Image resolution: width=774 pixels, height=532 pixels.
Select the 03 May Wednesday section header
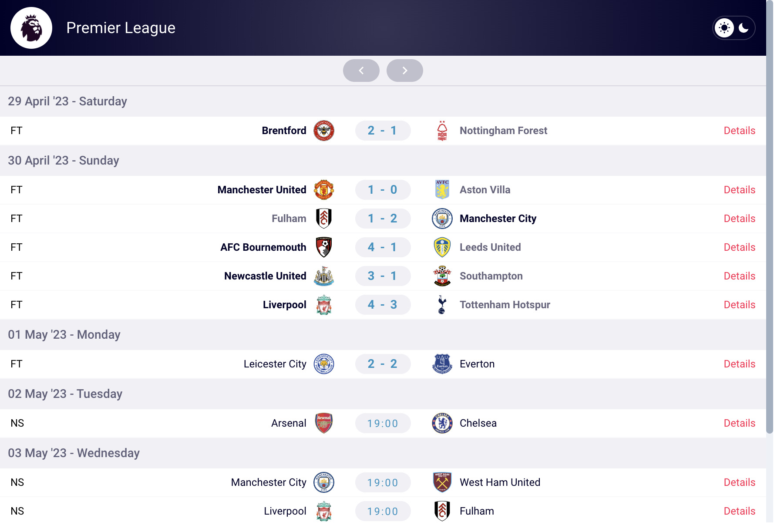(x=74, y=453)
